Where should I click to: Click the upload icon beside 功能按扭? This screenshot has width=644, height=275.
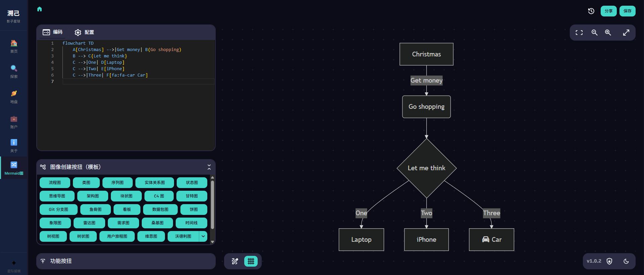(x=43, y=261)
